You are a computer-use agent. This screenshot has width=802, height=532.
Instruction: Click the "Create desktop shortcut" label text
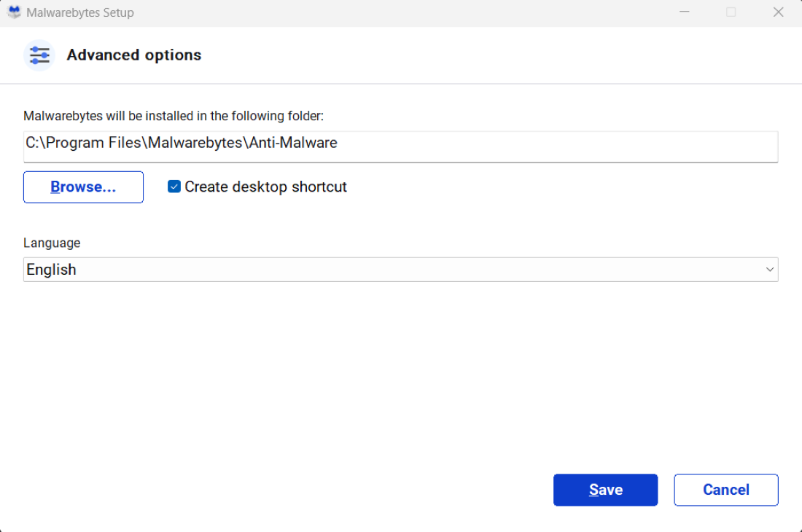click(265, 187)
